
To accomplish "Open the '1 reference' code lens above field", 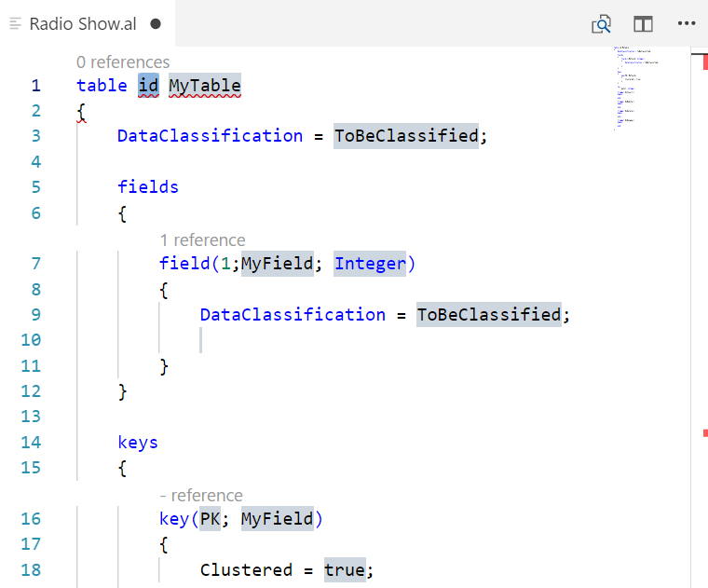I will pos(203,239).
